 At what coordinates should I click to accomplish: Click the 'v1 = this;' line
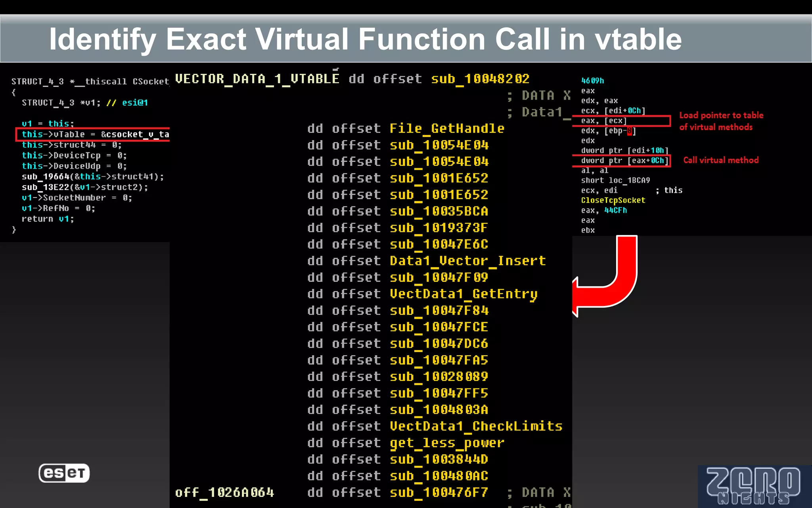point(48,124)
